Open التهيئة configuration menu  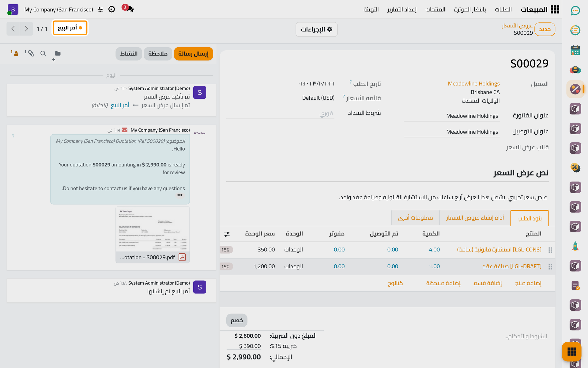(371, 10)
